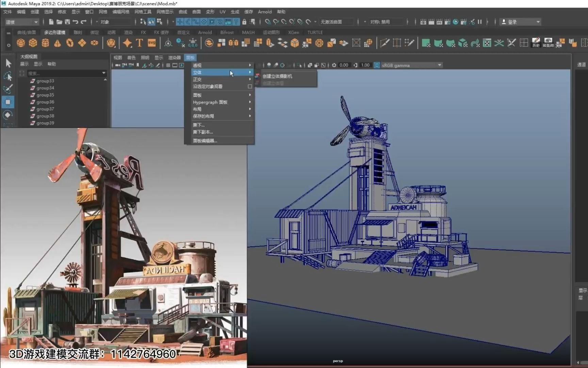
Task: Pick the Select tool arrow in toolbox
Action: tap(8, 63)
